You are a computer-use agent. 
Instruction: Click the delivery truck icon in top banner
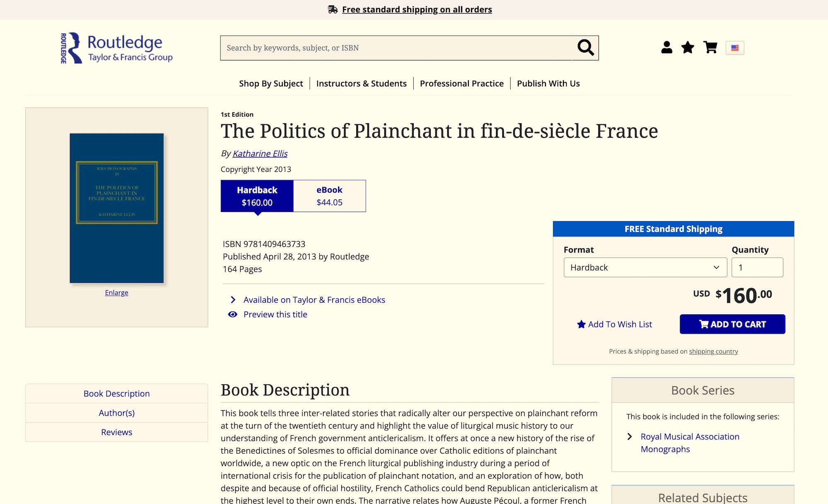(333, 10)
